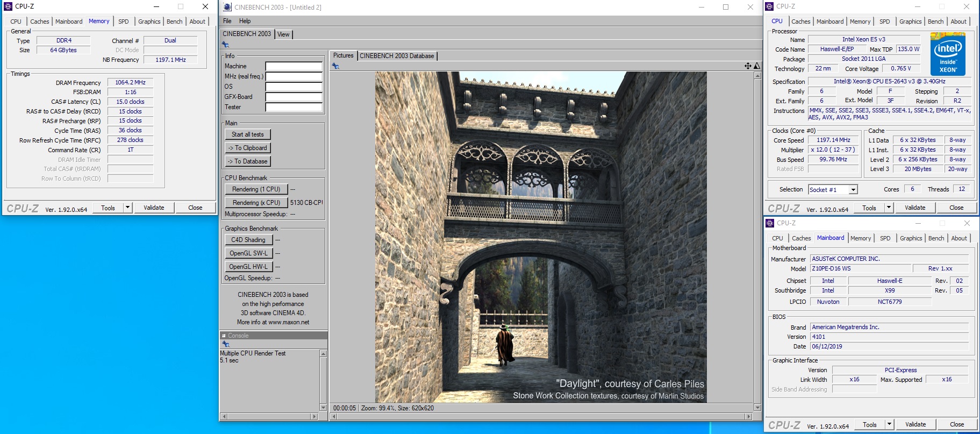The height and width of the screenshot is (434, 980).
Task: Click the To Database button
Action: [248, 161]
